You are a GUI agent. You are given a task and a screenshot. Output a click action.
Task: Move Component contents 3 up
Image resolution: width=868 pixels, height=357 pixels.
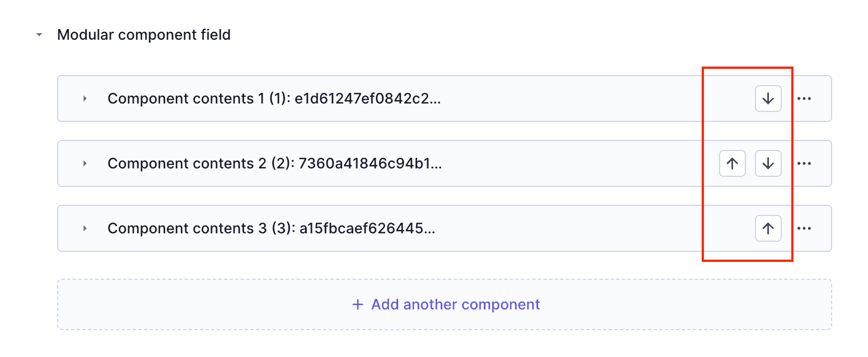(768, 228)
